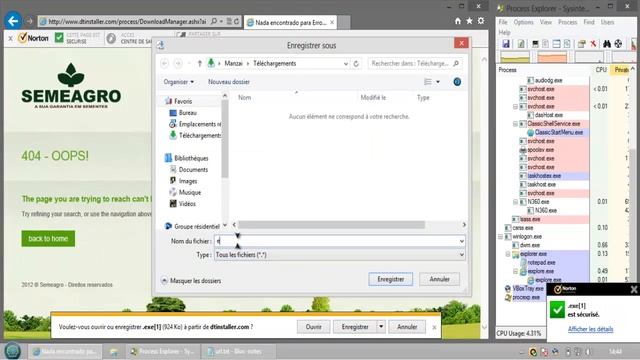The width and height of the screenshot is (640, 360).
Task: Open System Information from Process Explorer toolbar
Action: [535, 44]
